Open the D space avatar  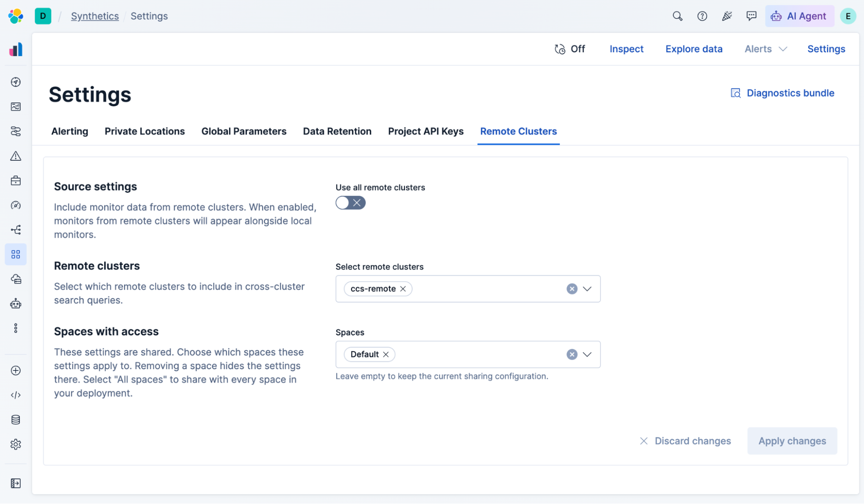(x=43, y=16)
